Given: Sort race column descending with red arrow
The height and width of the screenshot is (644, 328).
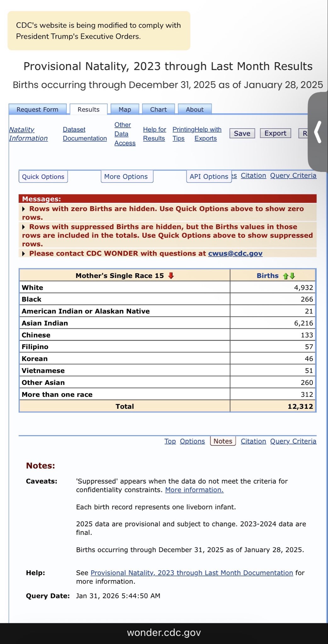Looking at the screenshot, I should tap(171, 276).
